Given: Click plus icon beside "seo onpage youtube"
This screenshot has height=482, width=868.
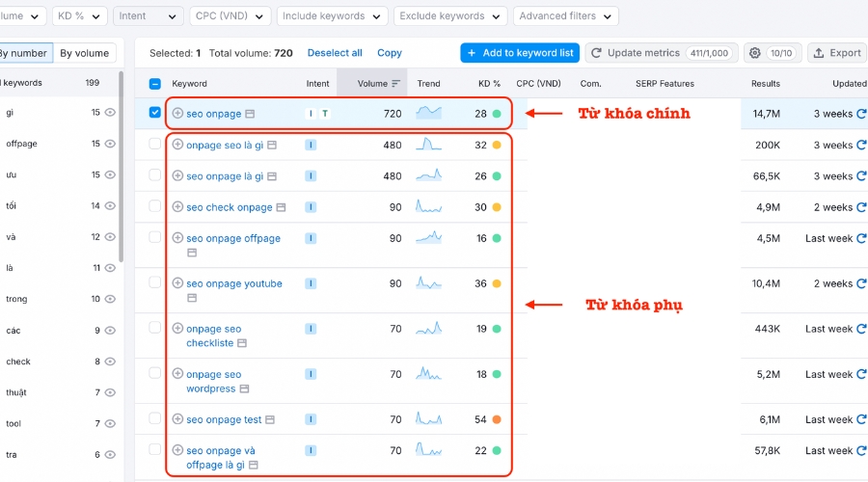Looking at the screenshot, I should 177,283.
